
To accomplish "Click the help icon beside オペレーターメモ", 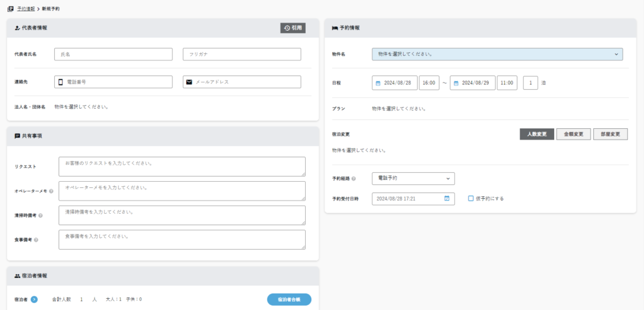I will point(51,191).
